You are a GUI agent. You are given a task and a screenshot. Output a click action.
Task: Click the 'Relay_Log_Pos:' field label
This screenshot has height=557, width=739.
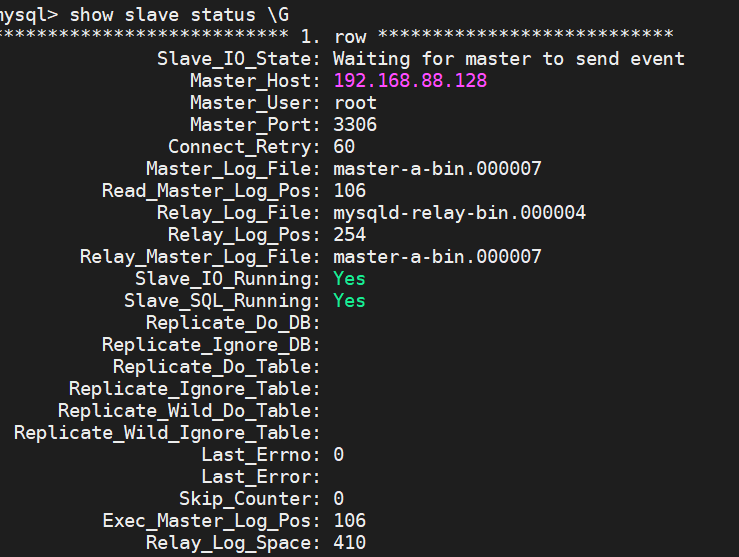[244, 235]
